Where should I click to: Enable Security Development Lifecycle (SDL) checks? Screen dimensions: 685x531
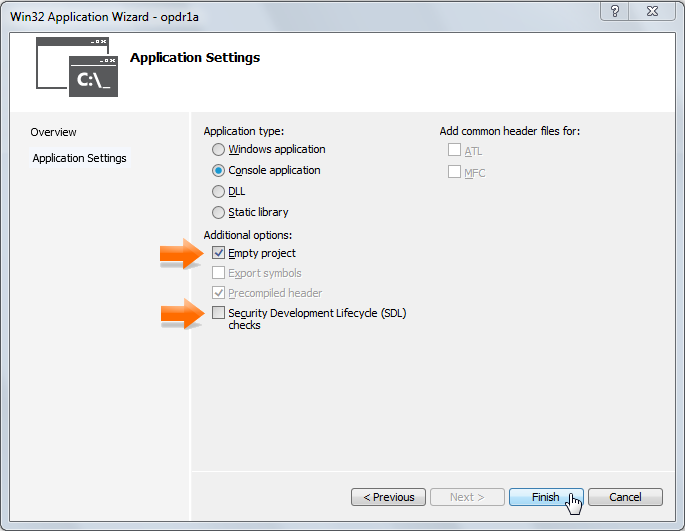click(x=219, y=314)
